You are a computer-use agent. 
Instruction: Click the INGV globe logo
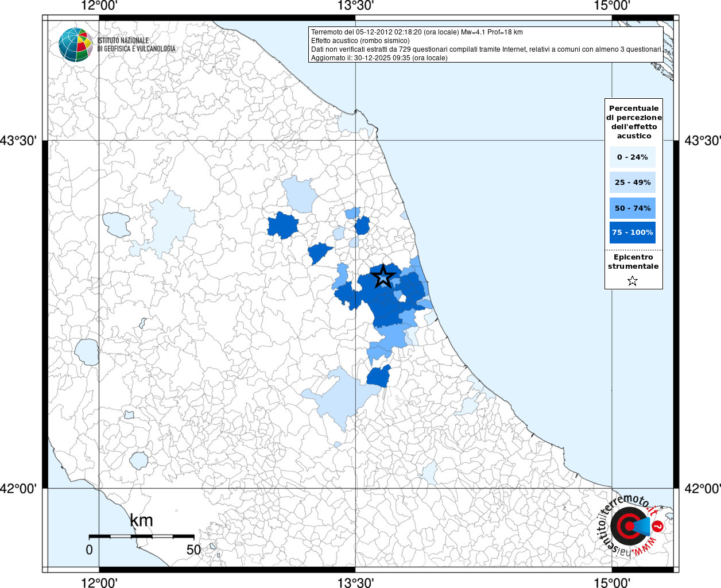coord(76,44)
